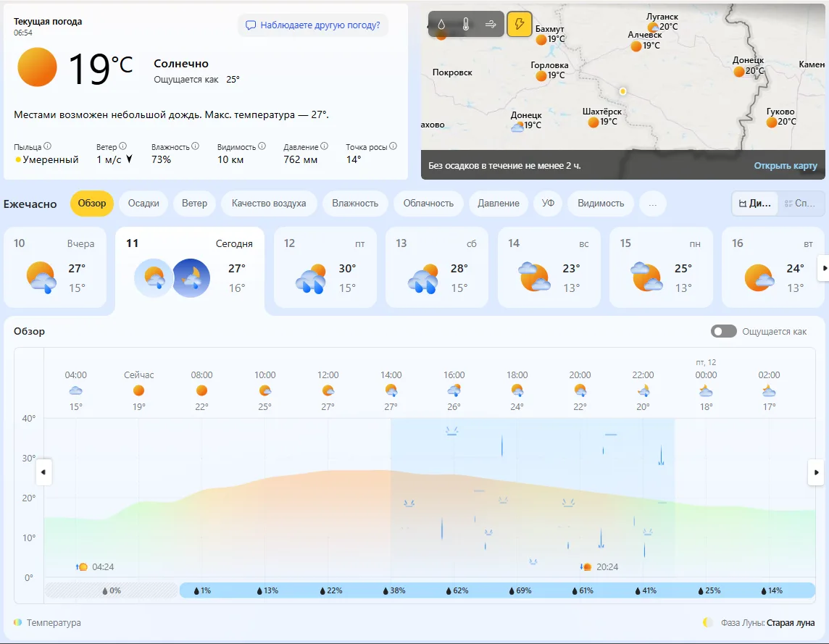Click Алчевск sun marker on map

point(636,46)
